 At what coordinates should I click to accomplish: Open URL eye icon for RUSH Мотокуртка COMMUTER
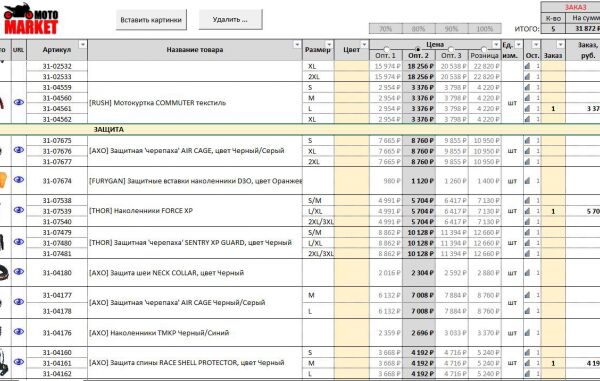19,103
